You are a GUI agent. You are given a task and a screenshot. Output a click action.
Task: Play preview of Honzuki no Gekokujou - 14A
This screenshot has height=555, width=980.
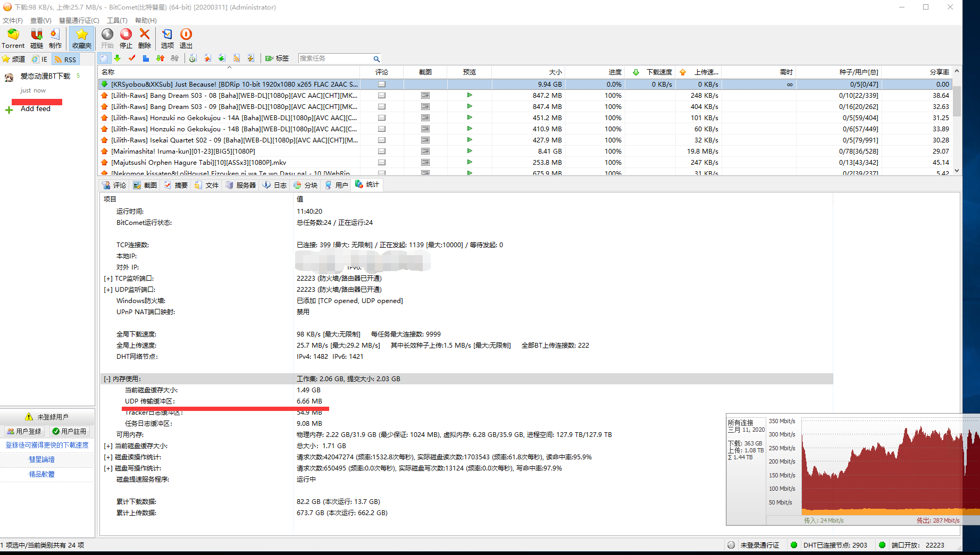[470, 117]
